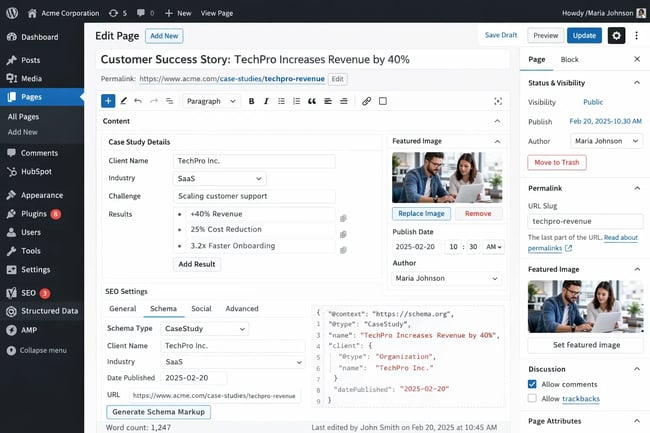650x433 pixels.
Task: Toggle bold formatting
Action: click(x=251, y=101)
